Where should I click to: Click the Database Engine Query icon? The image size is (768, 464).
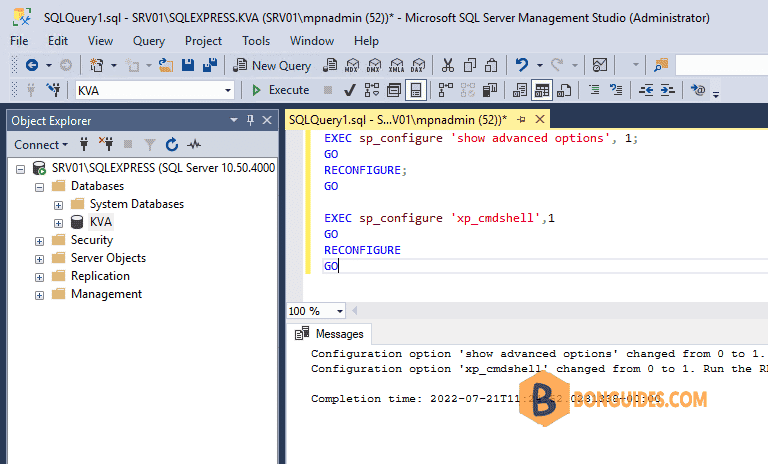pos(330,65)
